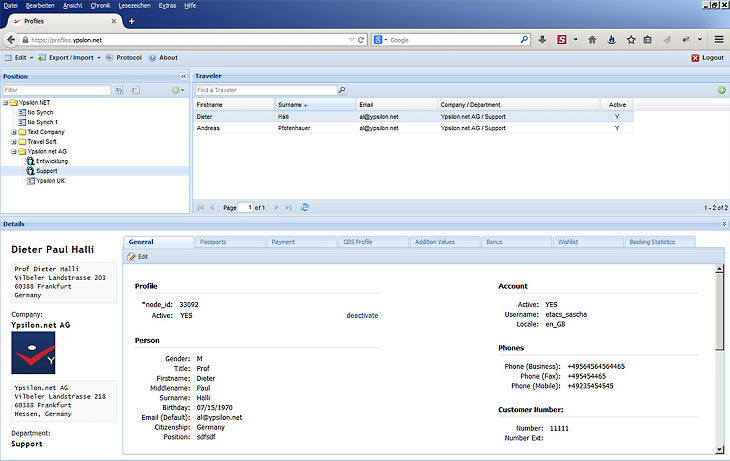Go to last page of traveler grid
This screenshot has width=730, height=461.
click(288, 207)
